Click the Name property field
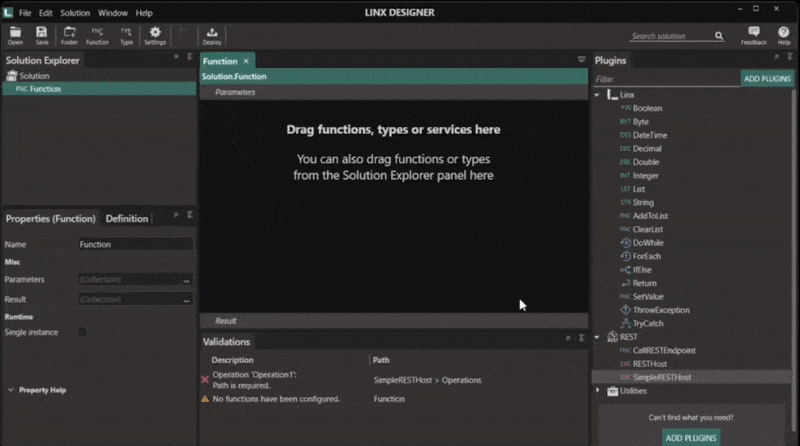800x446 pixels. [x=136, y=244]
